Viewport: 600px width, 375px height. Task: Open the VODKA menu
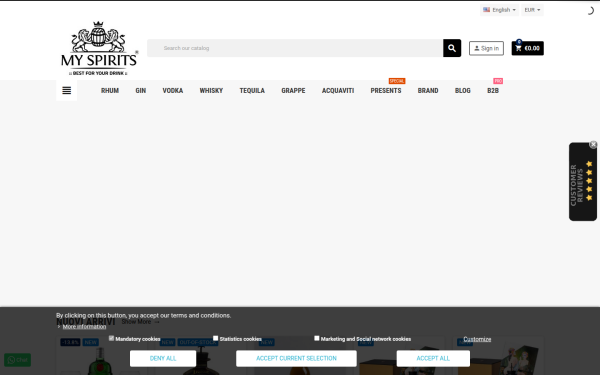coord(173,91)
